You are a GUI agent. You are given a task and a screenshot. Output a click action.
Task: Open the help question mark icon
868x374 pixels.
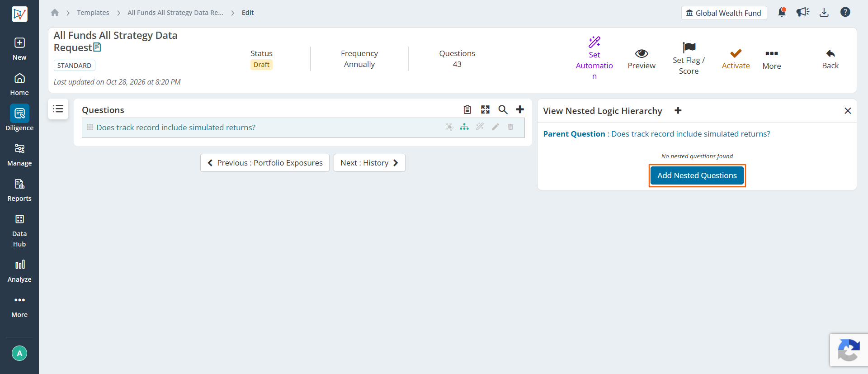tap(845, 12)
